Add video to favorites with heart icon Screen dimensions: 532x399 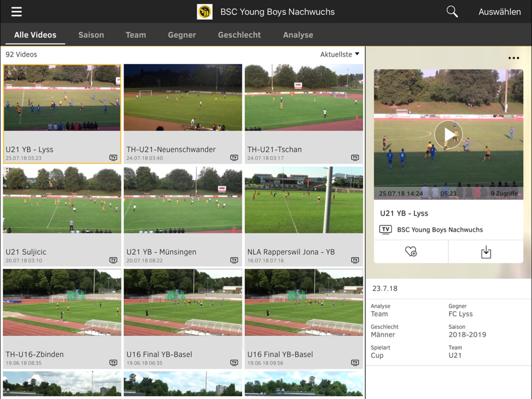[411, 252]
